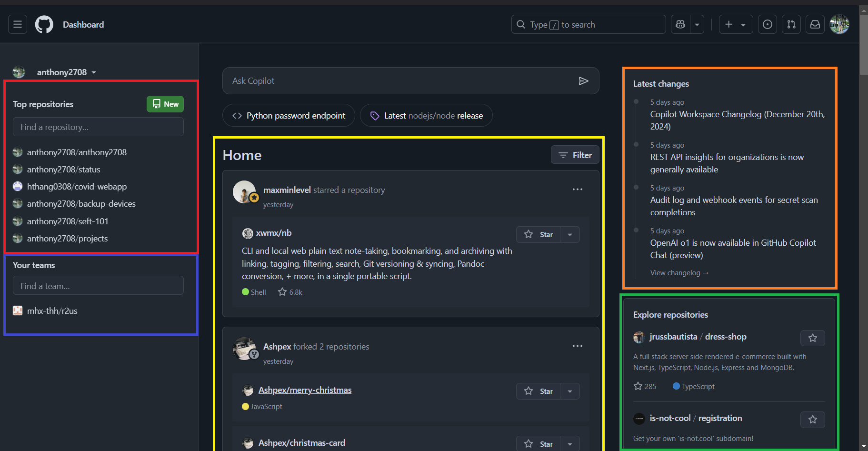Star the is-not-cool/registration repository
868x451 pixels.
[x=813, y=420]
